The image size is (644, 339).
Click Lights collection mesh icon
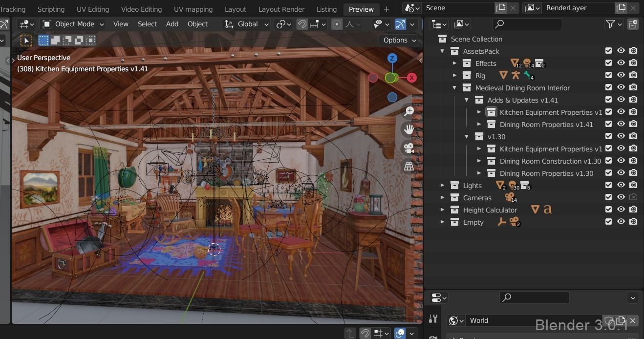(x=500, y=185)
